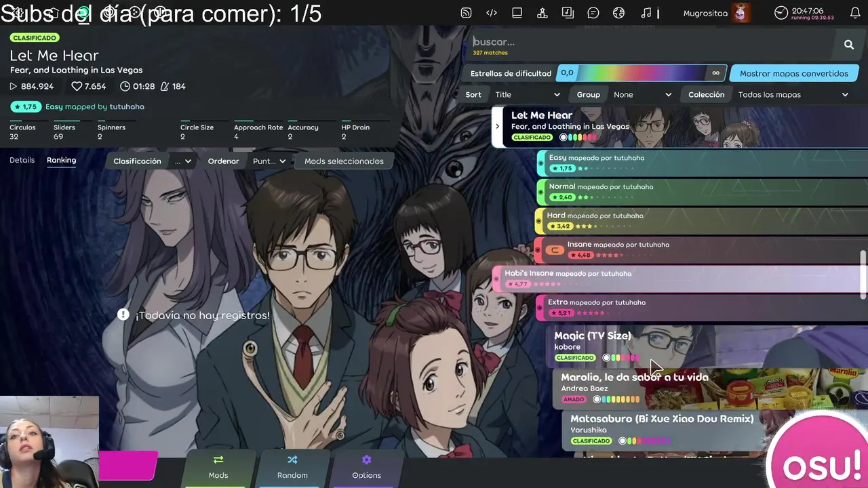Image resolution: width=868 pixels, height=488 pixels.
Task: Select the Normal difficulty panel
Action: [x=702, y=192]
